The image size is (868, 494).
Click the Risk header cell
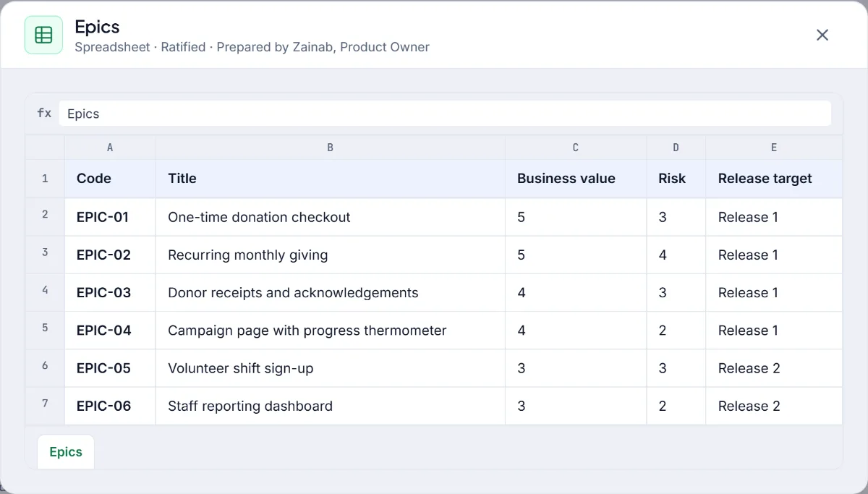pos(676,179)
